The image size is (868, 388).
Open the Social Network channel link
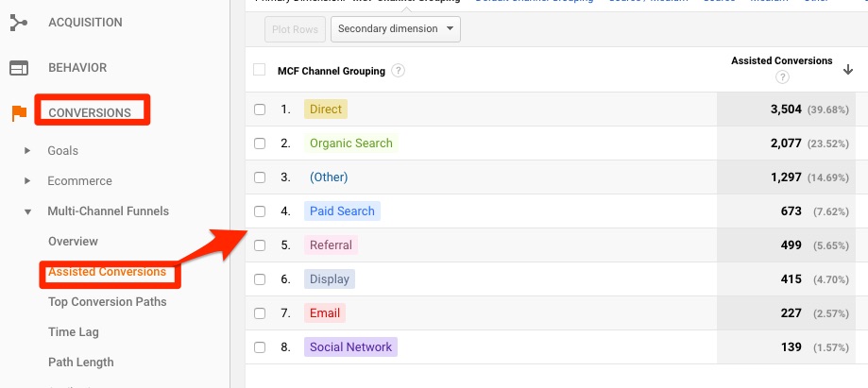pos(351,347)
